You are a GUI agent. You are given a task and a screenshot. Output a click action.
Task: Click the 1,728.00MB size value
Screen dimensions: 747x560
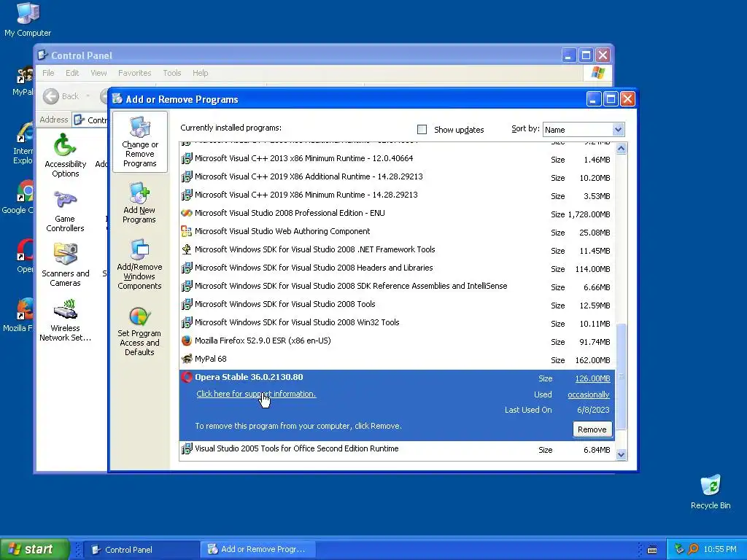click(x=589, y=214)
